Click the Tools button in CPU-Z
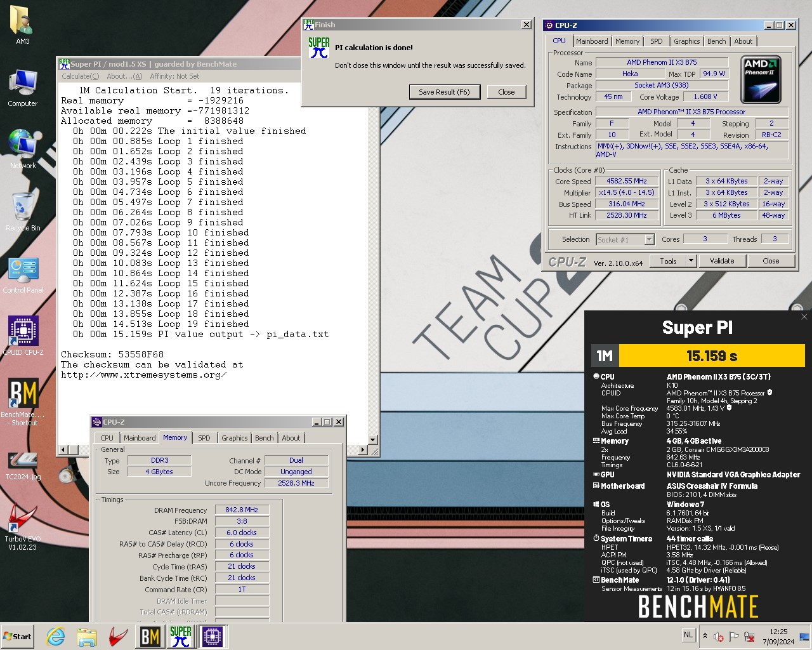This screenshot has width=812, height=650. 668,261
